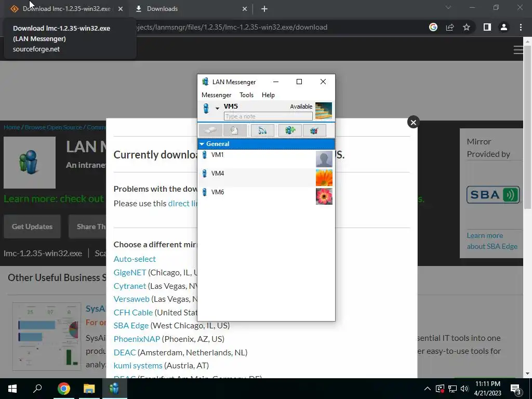Open the Messenger menu
The height and width of the screenshot is (399, 532).
point(216,95)
